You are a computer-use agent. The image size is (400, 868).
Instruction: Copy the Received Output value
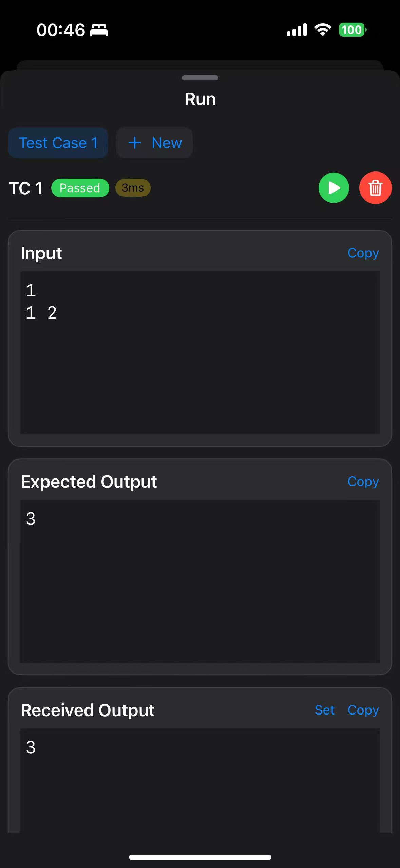[x=363, y=710]
